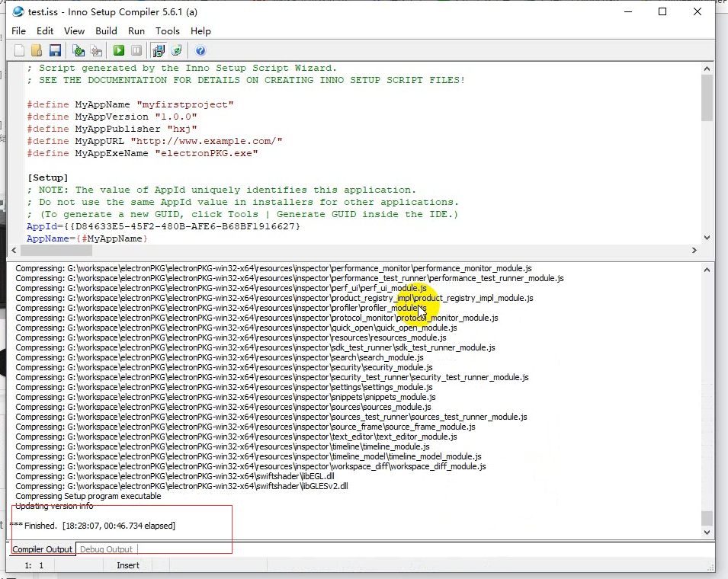Image resolution: width=728 pixels, height=579 pixels.
Task: Click the snippets_module.js output line
Action: (x=226, y=397)
